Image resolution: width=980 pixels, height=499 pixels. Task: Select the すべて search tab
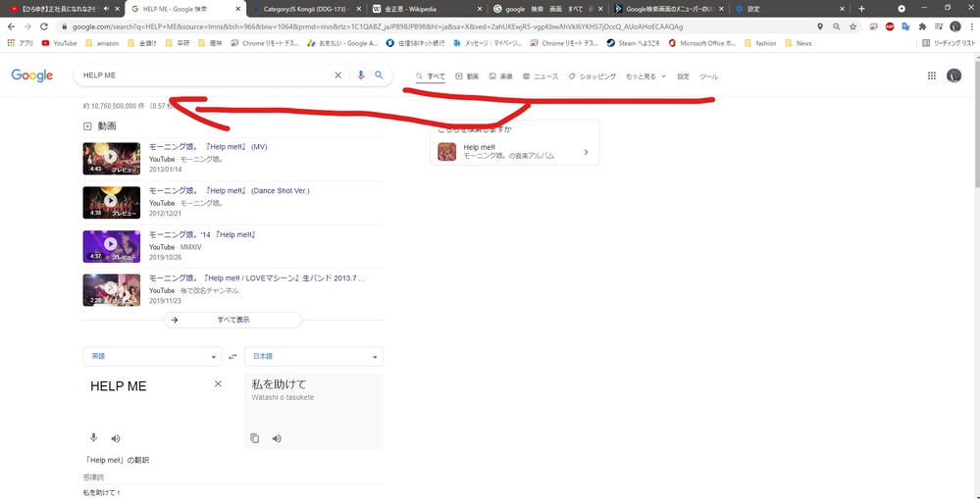(431, 76)
